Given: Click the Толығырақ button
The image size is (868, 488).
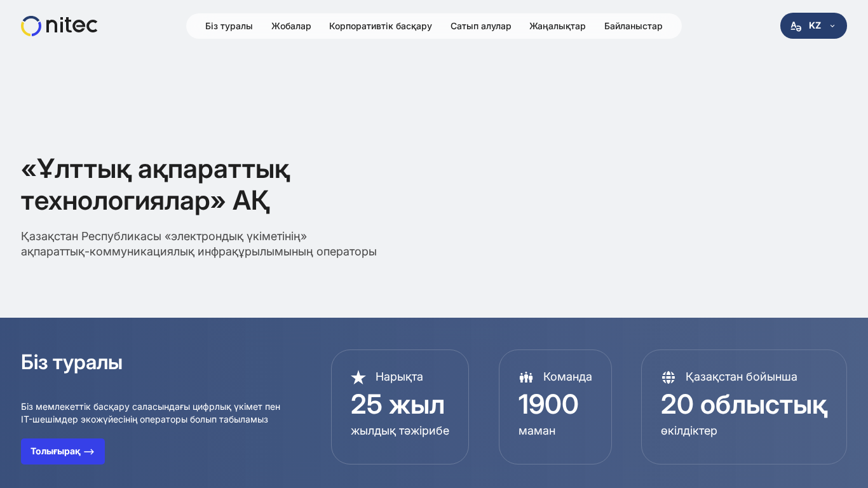Looking at the screenshot, I should click(63, 451).
